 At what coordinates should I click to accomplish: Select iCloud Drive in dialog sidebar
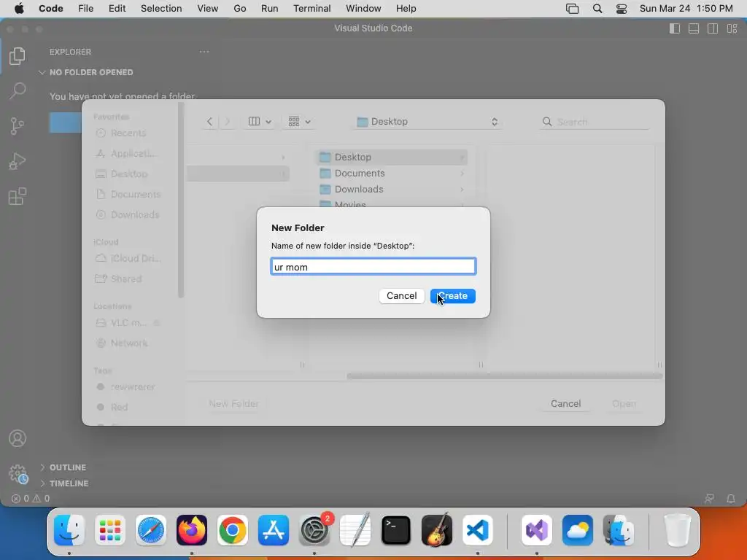[x=128, y=258]
